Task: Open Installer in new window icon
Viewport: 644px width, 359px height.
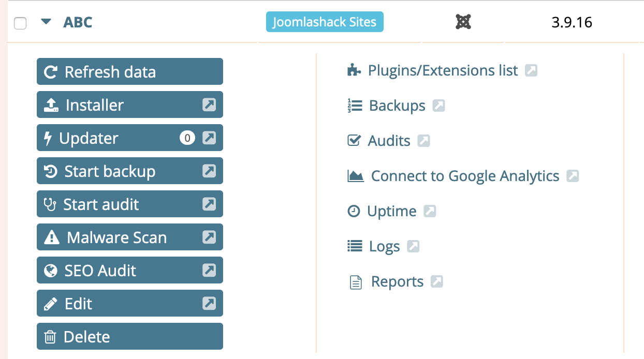Action: point(209,105)
